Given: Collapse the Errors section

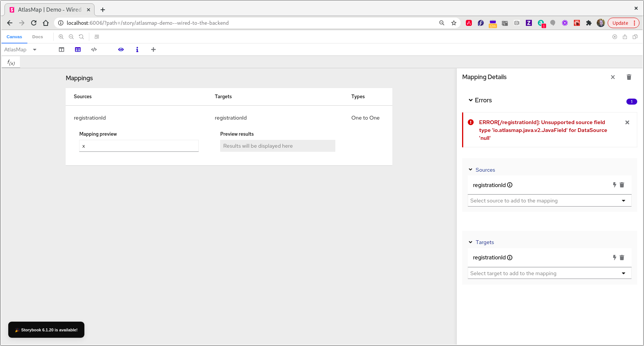Looking at the screenshot, I should (471, 100).
